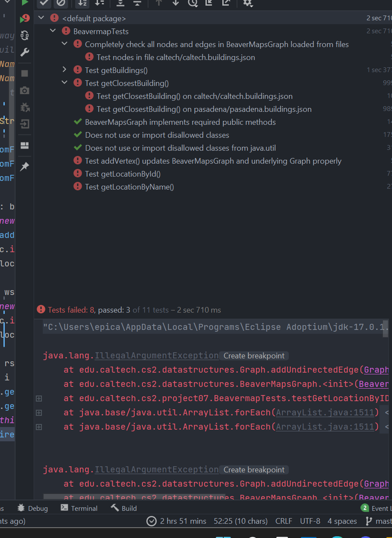Select the Test getLocationByName() result
The width and height of the screenshot is (392, 538).
pyautogui.click(x=129, y=187)
